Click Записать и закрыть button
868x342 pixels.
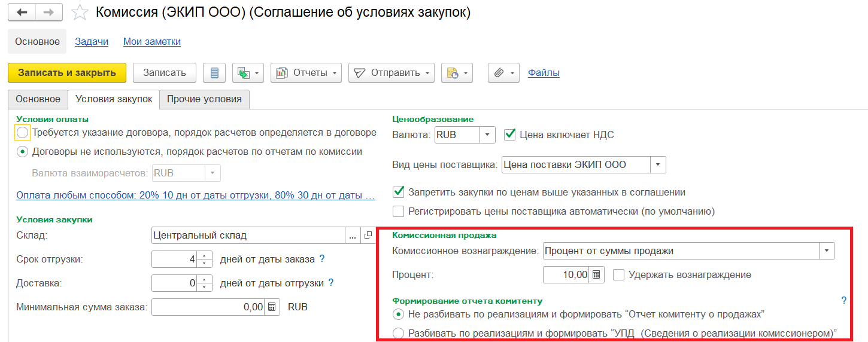coord(67,73)
